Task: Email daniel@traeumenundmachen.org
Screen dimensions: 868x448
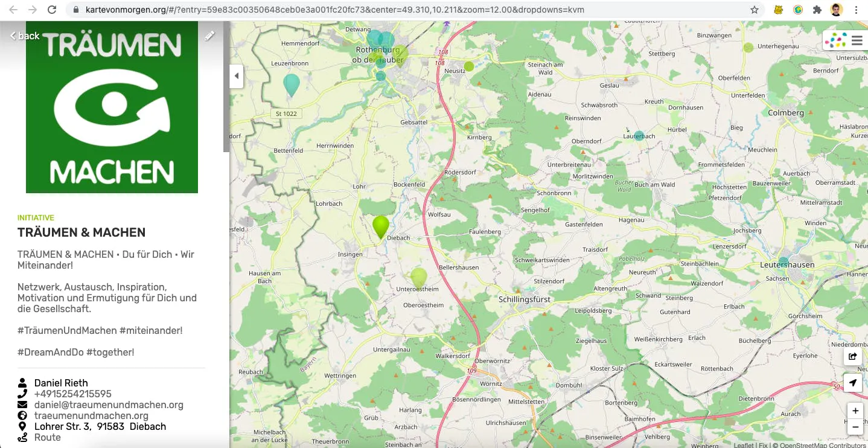Action: pos(109,405)
